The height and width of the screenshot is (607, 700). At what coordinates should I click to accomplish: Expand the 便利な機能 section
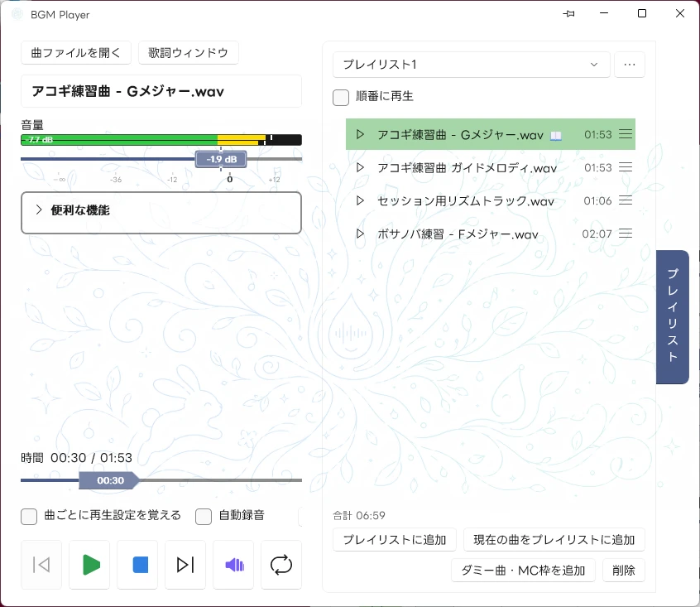tap(161, 213)
